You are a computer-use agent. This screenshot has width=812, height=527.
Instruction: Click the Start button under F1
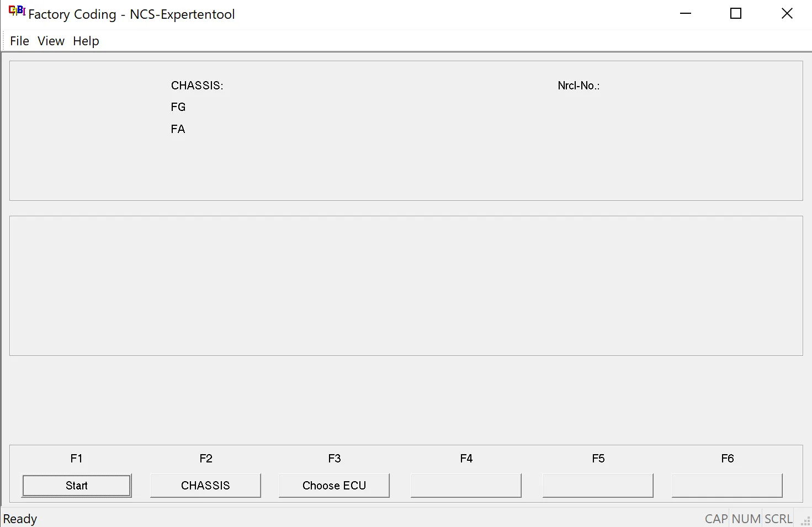[76, 486]
